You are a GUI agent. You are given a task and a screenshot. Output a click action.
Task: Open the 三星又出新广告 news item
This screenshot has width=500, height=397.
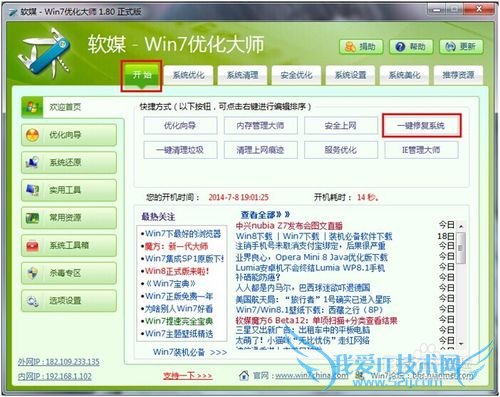[303, 330]
